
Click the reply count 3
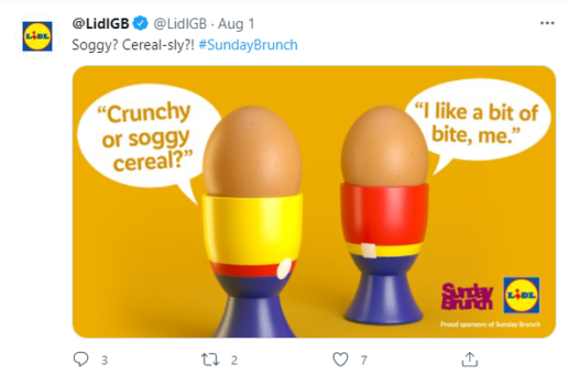104,360
